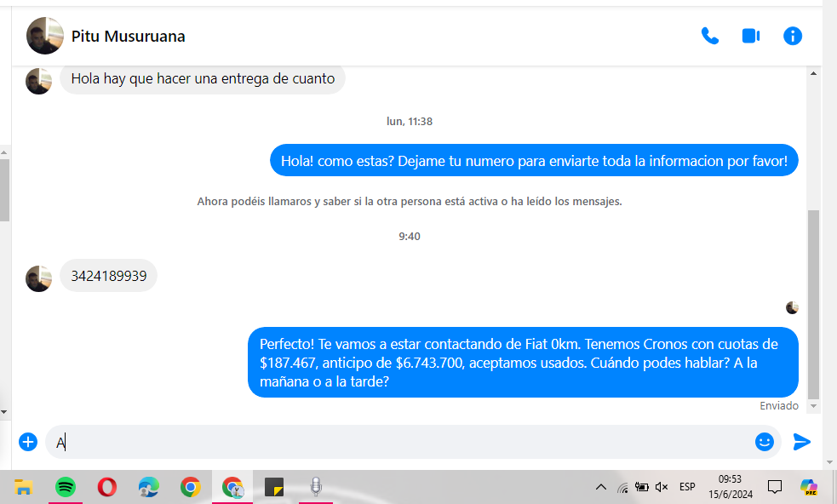837x504 pixels.
Task: Select the "Hola hay que hacer una entrega" message
Action: coord(203,78)
